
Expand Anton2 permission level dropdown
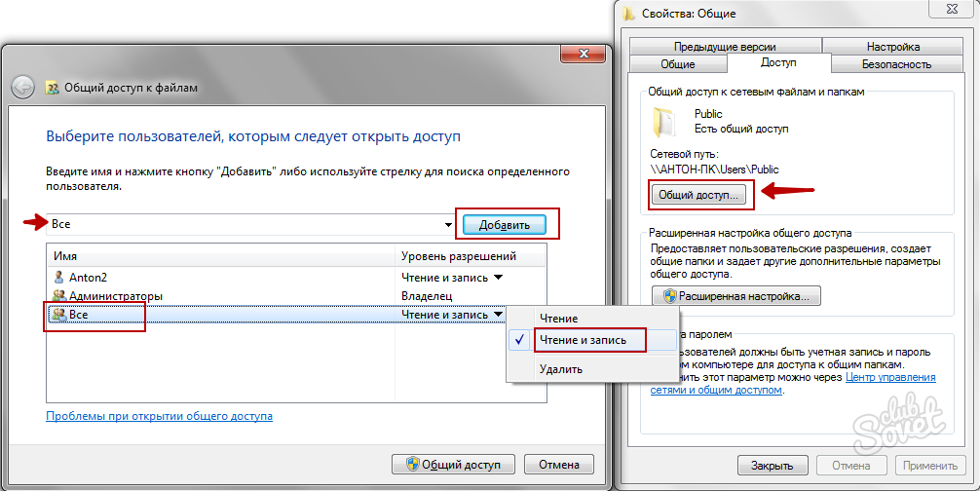click(x=498, y=277)
